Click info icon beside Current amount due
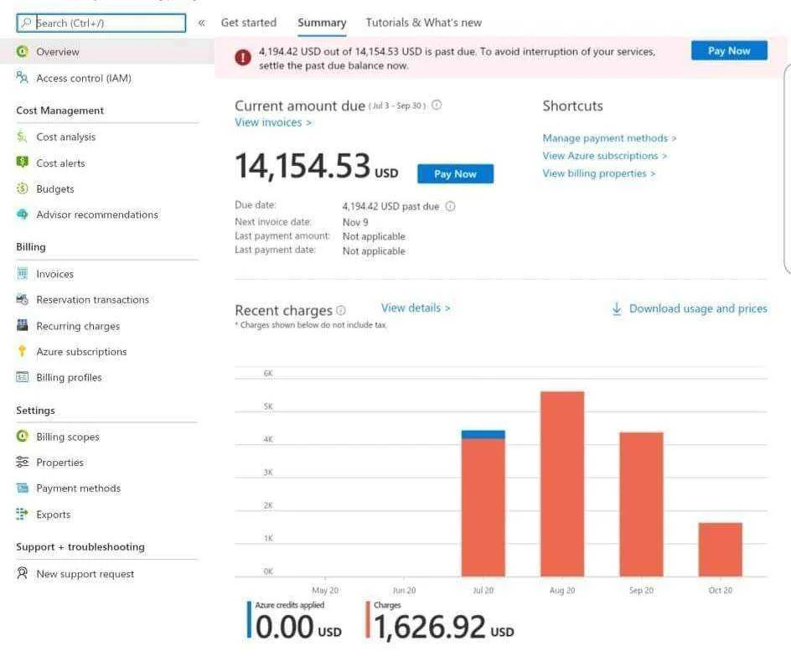This screenshot has height=672, width=791. click(x=437, y=105)
